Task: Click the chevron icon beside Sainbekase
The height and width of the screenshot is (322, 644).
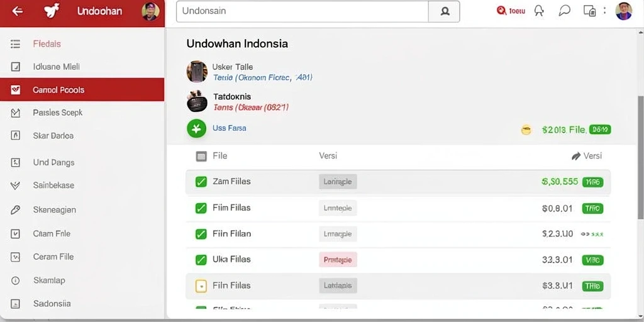Action: [15, 186]
